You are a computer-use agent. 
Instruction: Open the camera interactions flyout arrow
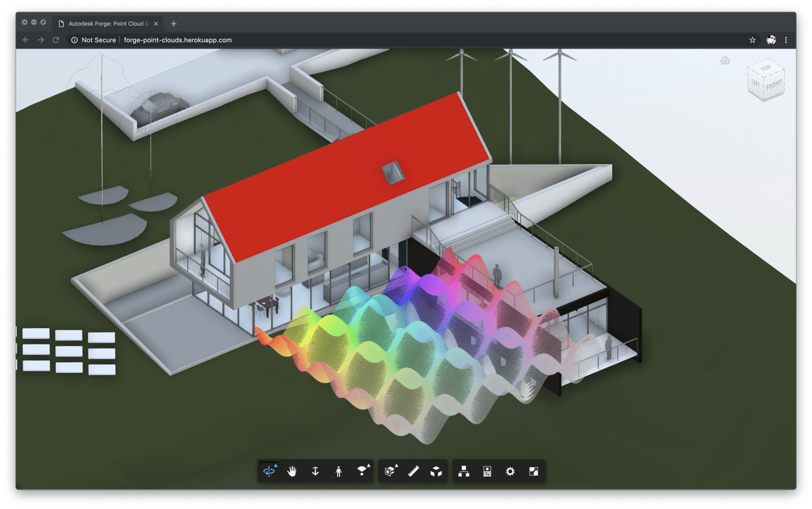(x=368, y=464)
